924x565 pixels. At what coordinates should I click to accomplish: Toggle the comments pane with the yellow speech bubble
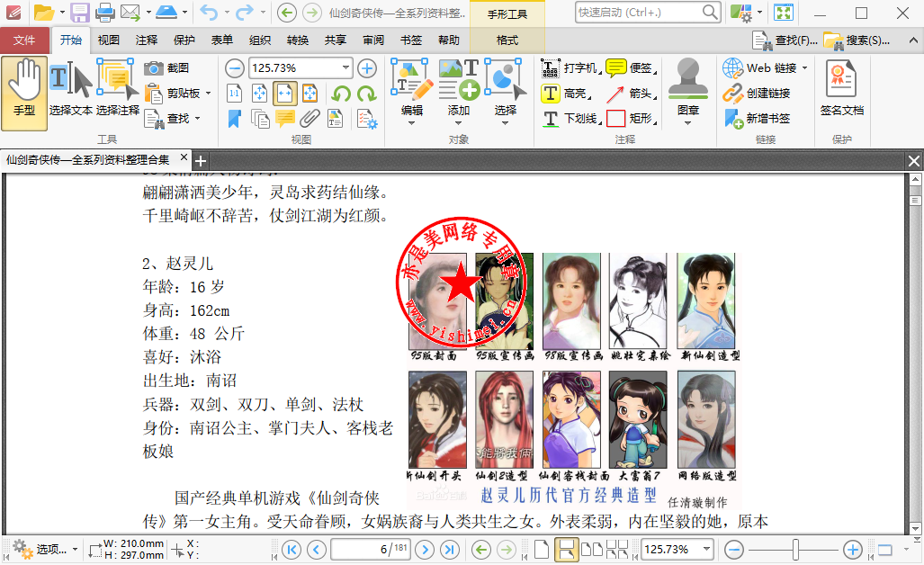point(285,119)
